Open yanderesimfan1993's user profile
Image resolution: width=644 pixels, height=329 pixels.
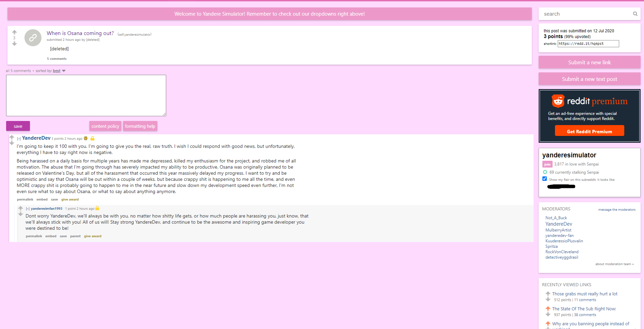[x=47, y=209]
